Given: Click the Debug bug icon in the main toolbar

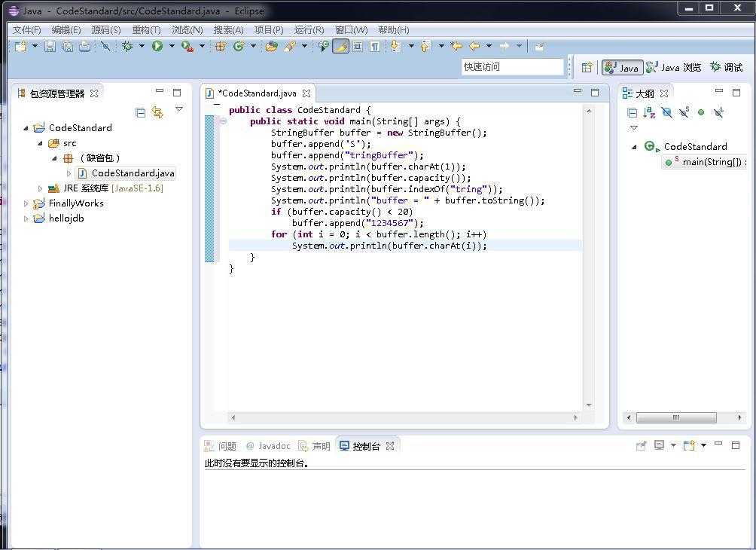Looking at the screenshot, I should click(127, 46).
